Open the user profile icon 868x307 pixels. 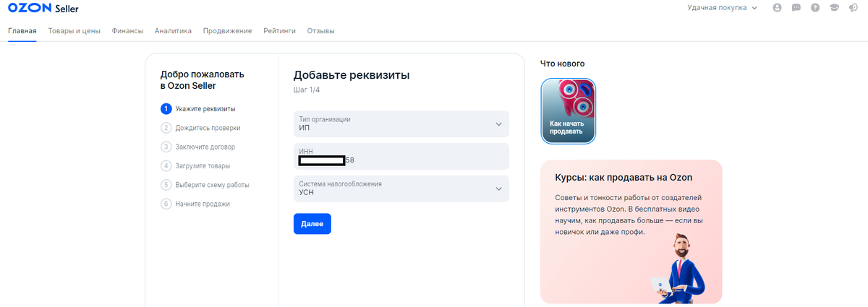(x=778, y=8)
